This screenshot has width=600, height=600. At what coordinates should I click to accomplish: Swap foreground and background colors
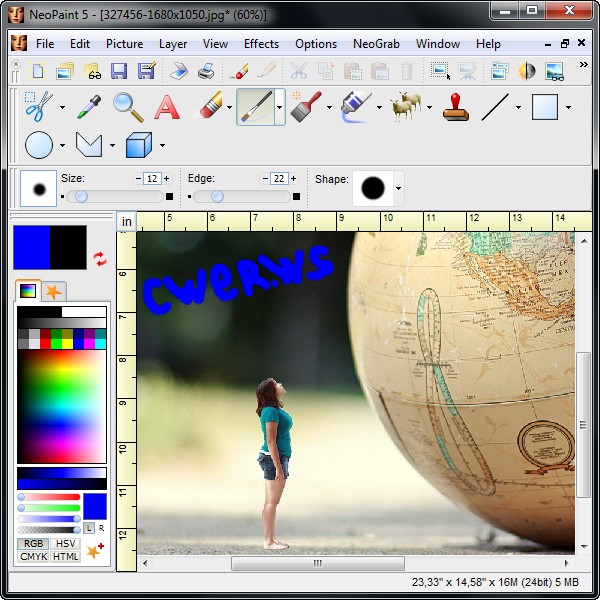coord(99,259)
